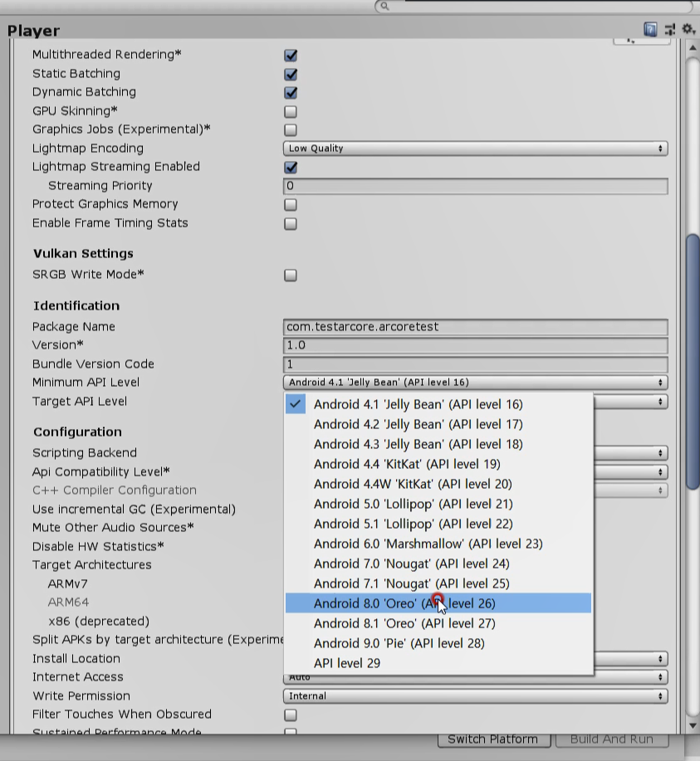
Task: Select Android 7.1 'Nougat' (API level 25)
Action: (x=438, y=583)
